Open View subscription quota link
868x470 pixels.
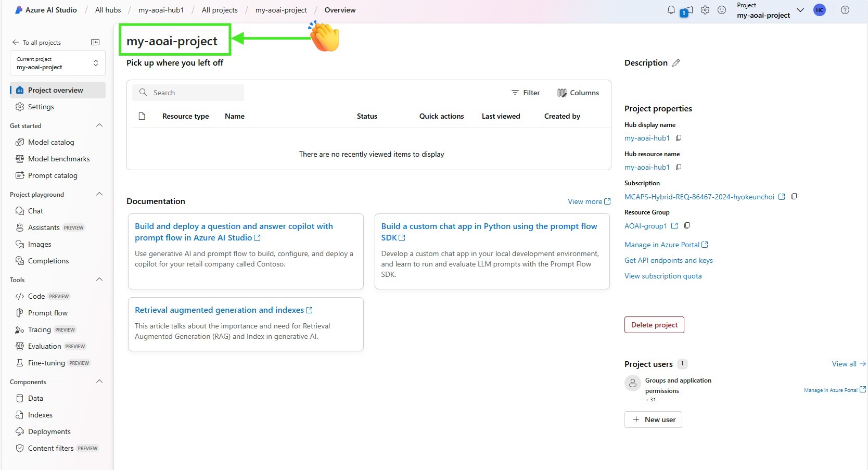click(663, 276)
